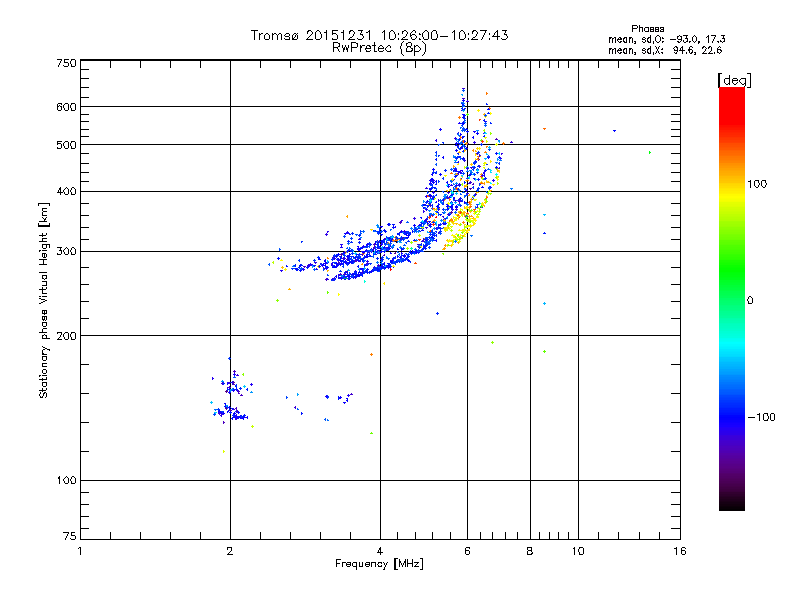Click the "Frequency [MHz]" axis label
Image resolution: width=800 pixels, height=600 pixels.
tap(379, 564)
